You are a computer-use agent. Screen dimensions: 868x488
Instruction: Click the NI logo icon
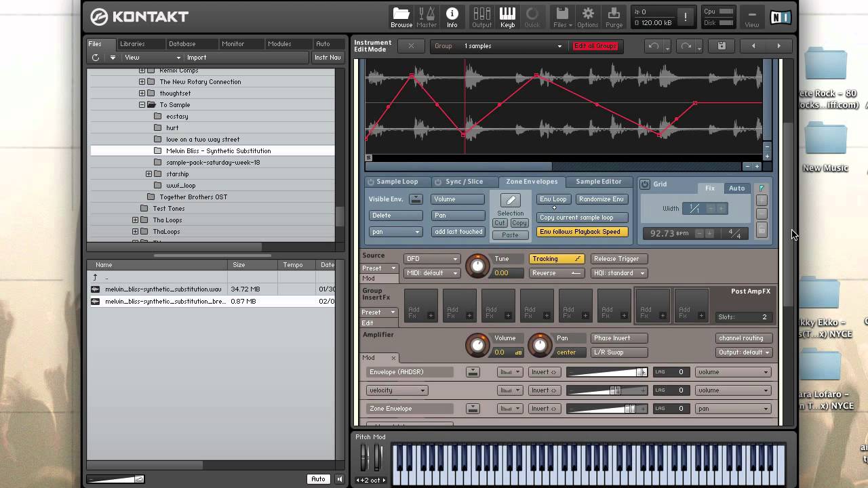coord(780,17)
